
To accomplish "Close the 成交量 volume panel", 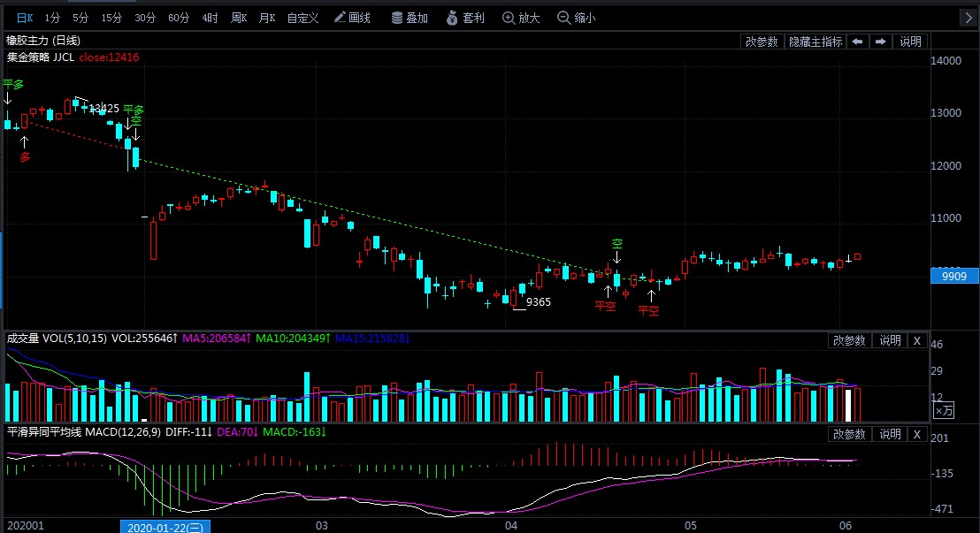I will click(x=916, y=340).
